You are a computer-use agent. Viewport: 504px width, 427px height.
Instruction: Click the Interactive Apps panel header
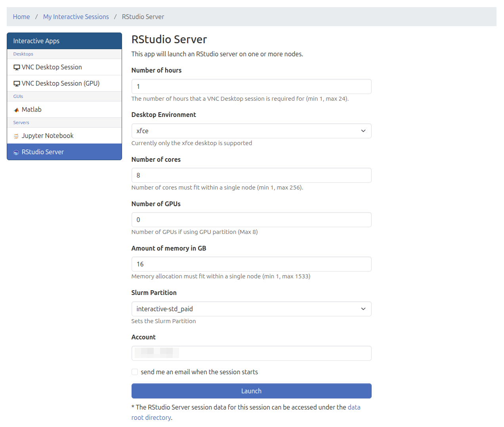click(x=64, y=41)
